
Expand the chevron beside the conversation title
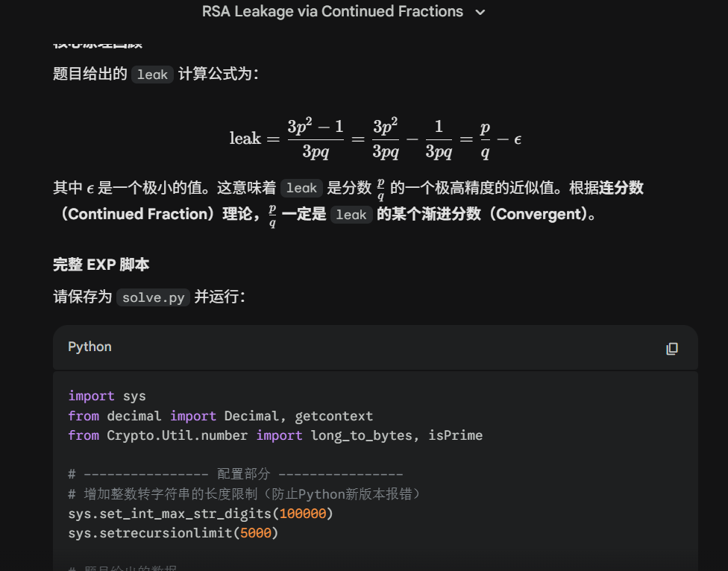pyautogui.click(x=480, y=12)
